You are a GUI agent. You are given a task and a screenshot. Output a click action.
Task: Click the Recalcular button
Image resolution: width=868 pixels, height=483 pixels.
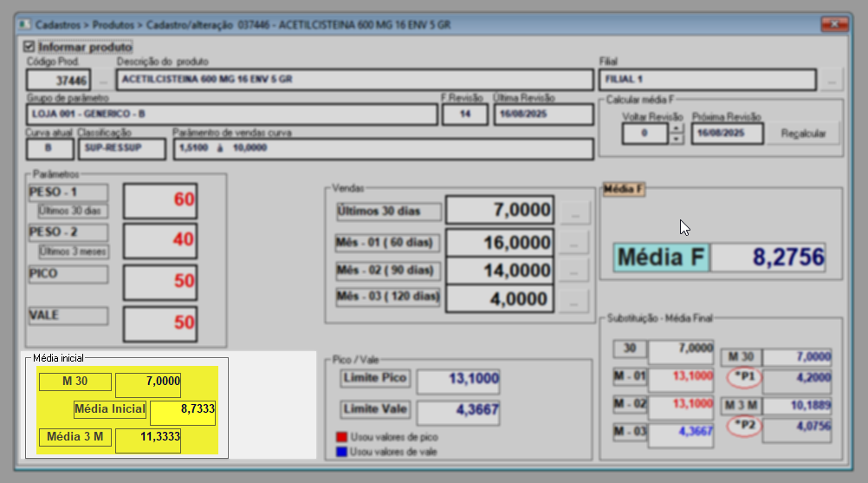803,134
